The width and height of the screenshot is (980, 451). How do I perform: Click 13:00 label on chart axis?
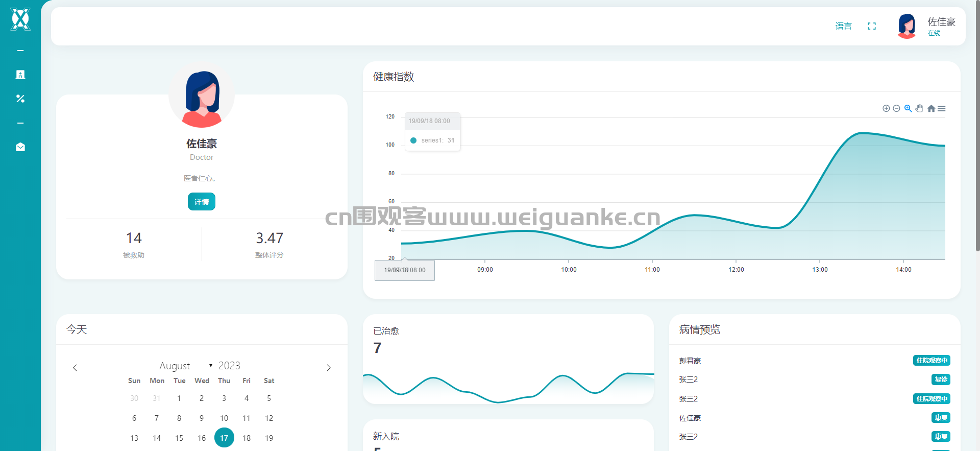pyautogui.click(x=820, y=270)
